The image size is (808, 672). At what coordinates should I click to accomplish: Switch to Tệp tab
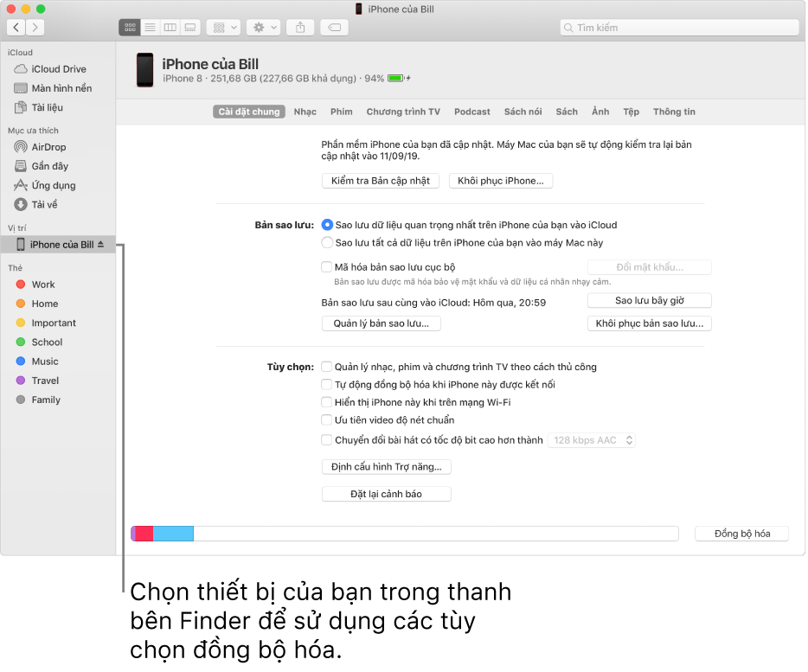pos(632,112)
